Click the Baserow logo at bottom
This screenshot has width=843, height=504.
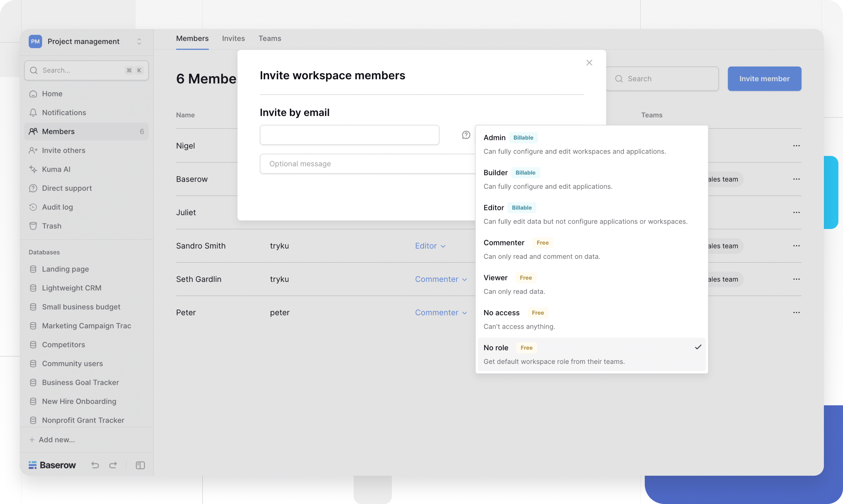click(52, 465)
